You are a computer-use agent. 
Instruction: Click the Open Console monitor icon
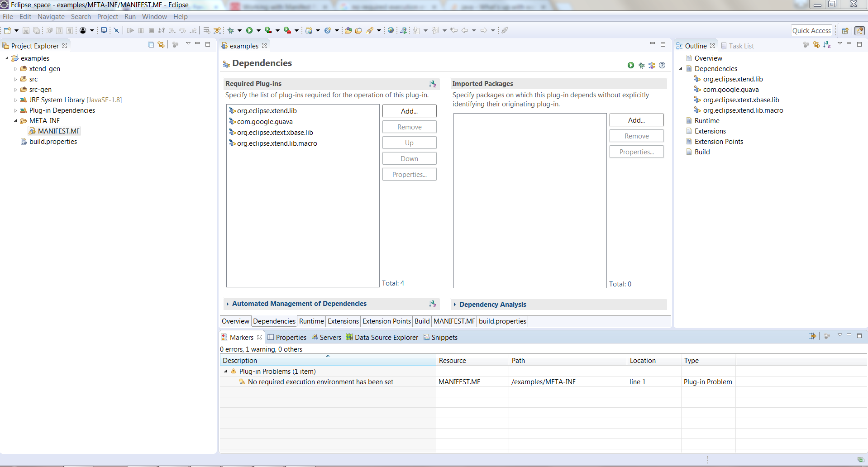point(104,30)
